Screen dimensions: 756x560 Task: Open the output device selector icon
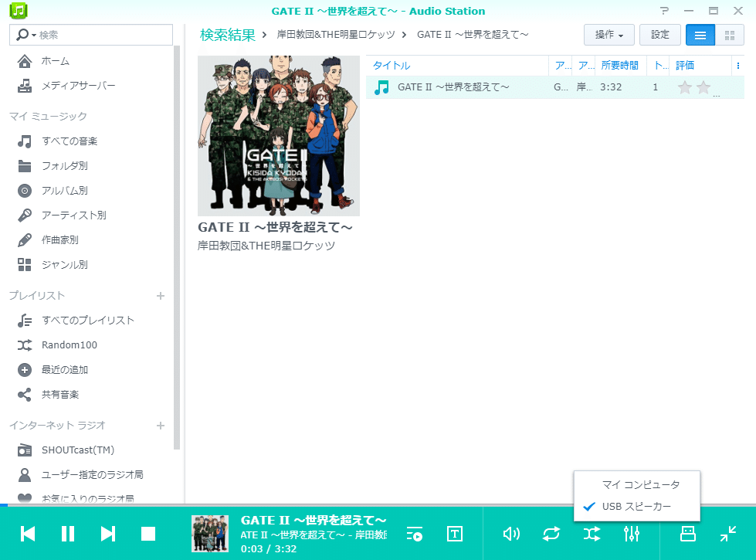(x=687, y=534)
